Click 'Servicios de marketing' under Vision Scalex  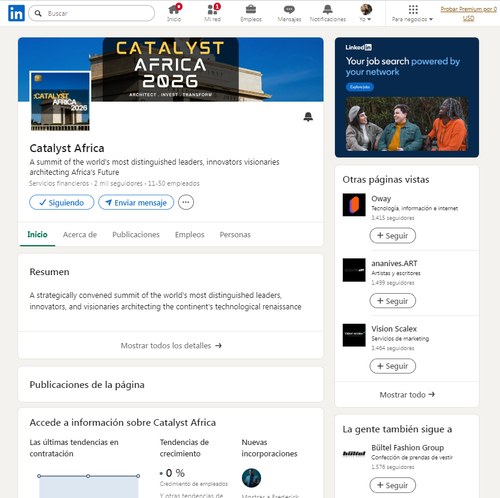[400, 339]
